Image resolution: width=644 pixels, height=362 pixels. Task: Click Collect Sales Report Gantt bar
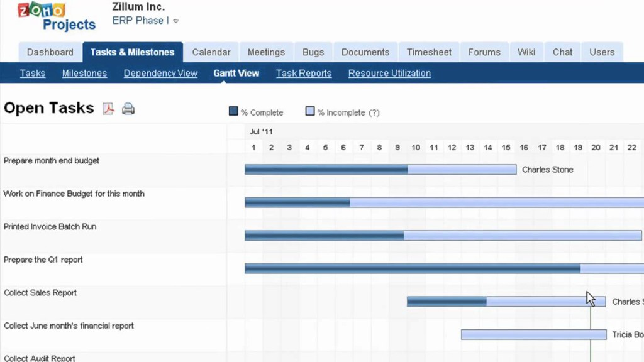[506, 302]
